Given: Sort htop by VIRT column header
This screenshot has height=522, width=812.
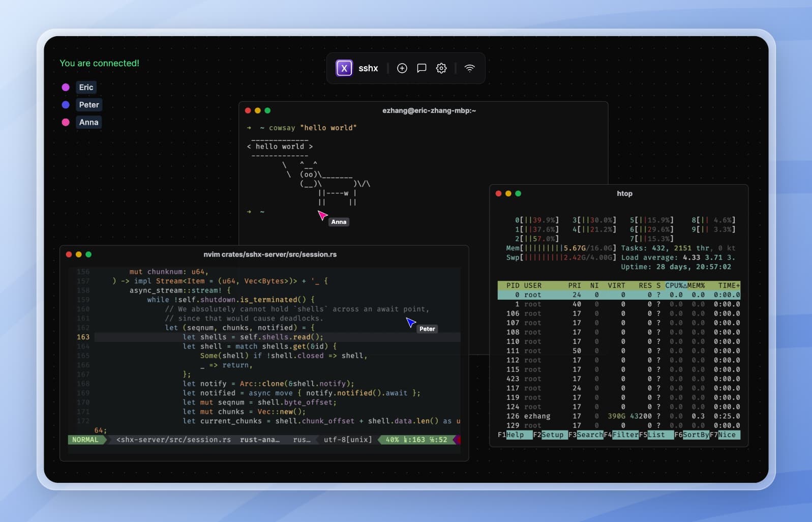Looking at the screenshot, I should pyautogui.click(x=616, y=285).
